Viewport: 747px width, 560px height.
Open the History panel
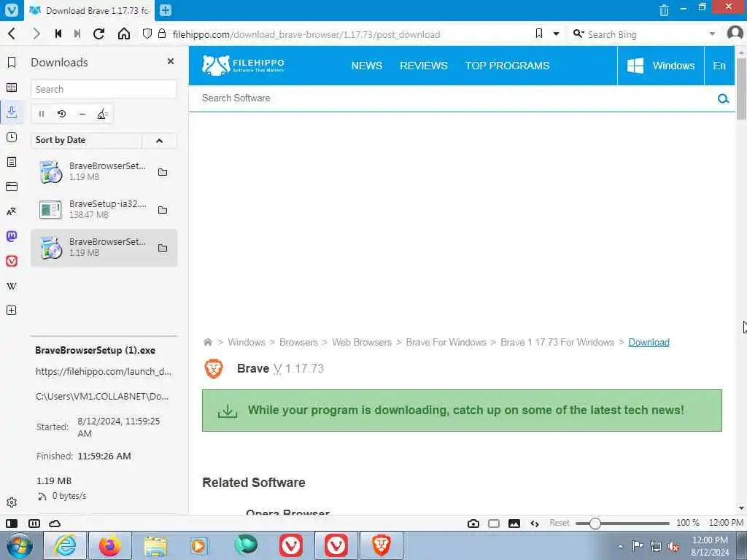(x=12, y=137)
